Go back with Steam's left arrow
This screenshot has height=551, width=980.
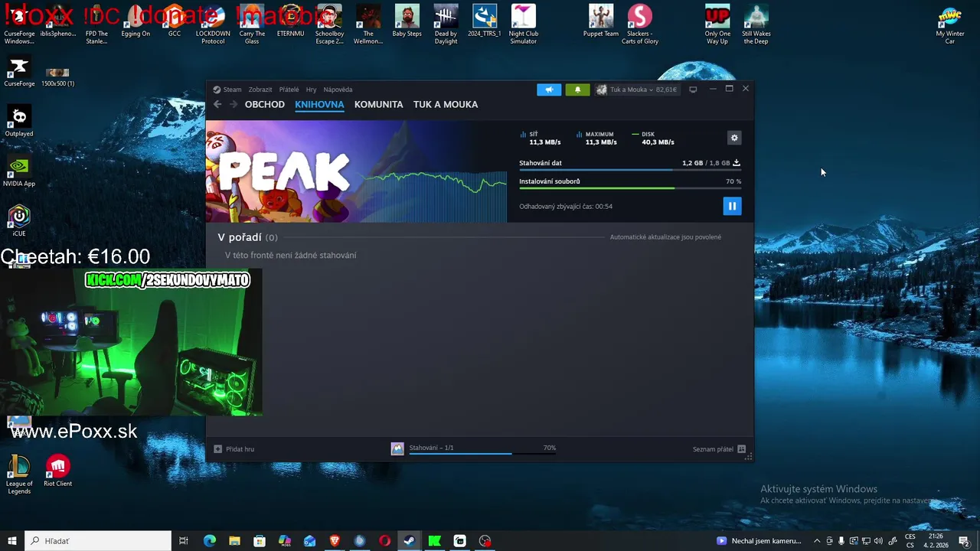coord(217,104)
